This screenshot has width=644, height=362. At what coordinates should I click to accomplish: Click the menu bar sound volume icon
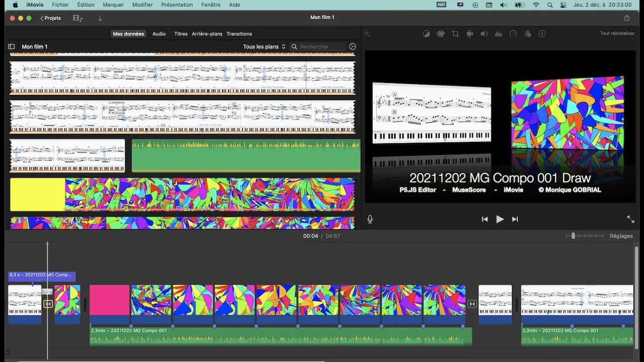pyautogui.click(x=503, y=5)
